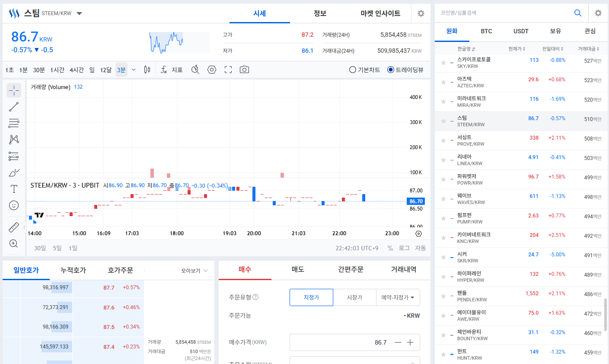This screenshot has height=364, width=609.
Task: Select the ruler measure tool
Action: [14, 227]
